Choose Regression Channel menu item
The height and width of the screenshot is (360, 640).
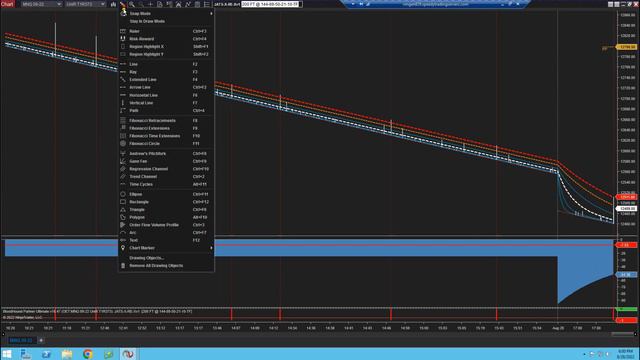pyautogui.click(x=166, y=169)
